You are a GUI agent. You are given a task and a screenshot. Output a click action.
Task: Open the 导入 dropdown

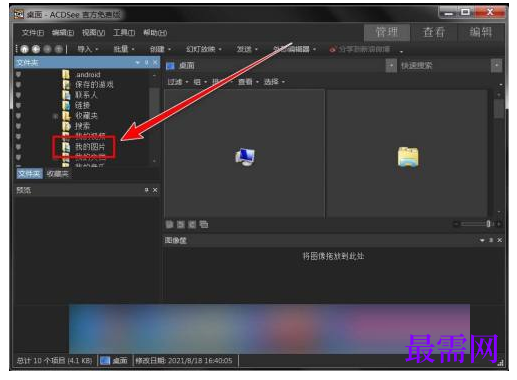pos(88,49)
